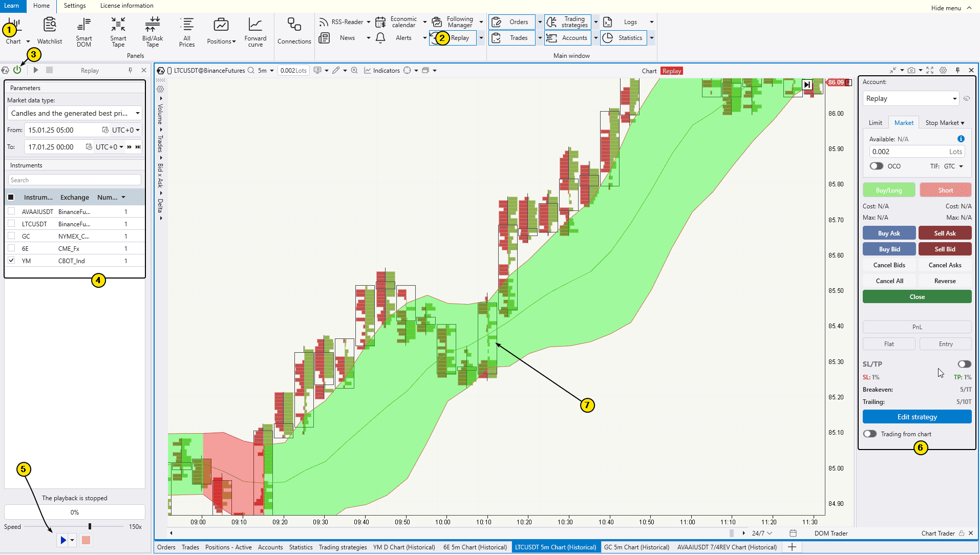Check the LTCUSDT instrument checkbox
980x555 pixels.
[x=11, y=223]
